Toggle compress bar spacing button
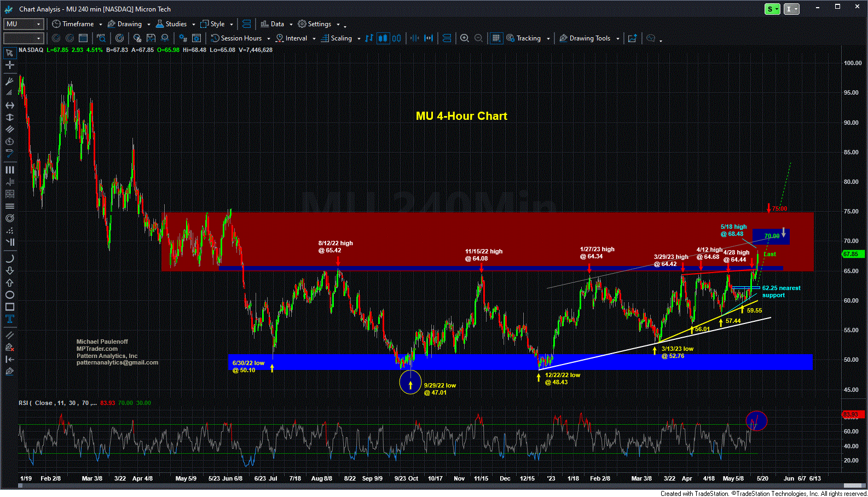 (x=414, y=38)
